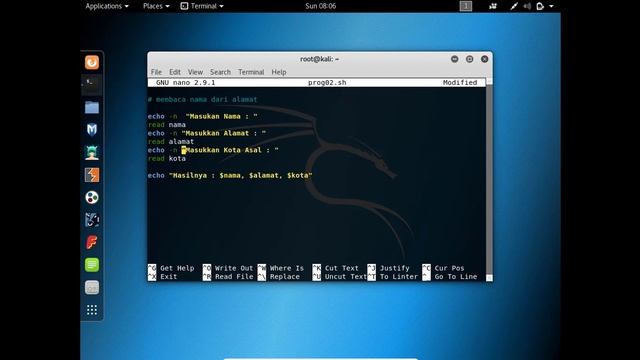
Task: Click the volume speaker icon in the top bar
Action: tap(527, 6)
